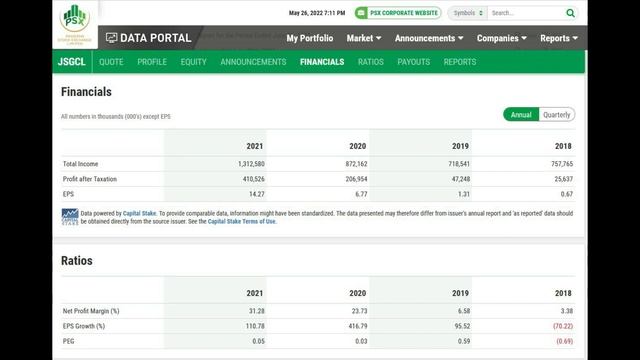This screenshot has width=640, height=360.
Task: Expand the Companies menu
Action: tap(502, 38)
